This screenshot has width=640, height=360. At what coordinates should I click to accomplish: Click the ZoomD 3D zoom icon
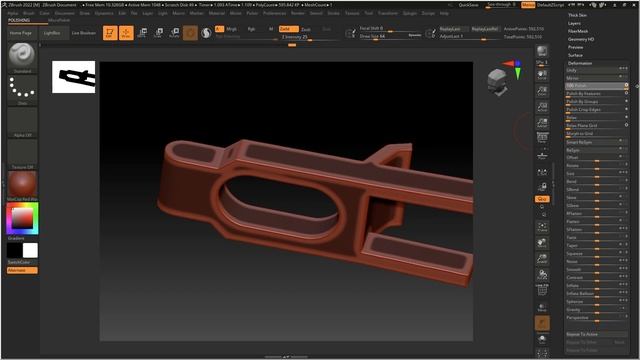click(542, 259)
